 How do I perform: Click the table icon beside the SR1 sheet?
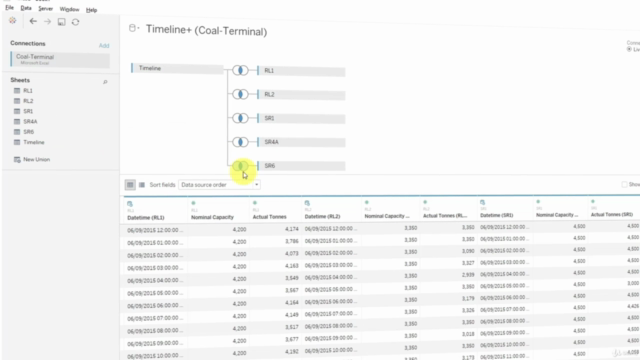click(x=17, y=111)
